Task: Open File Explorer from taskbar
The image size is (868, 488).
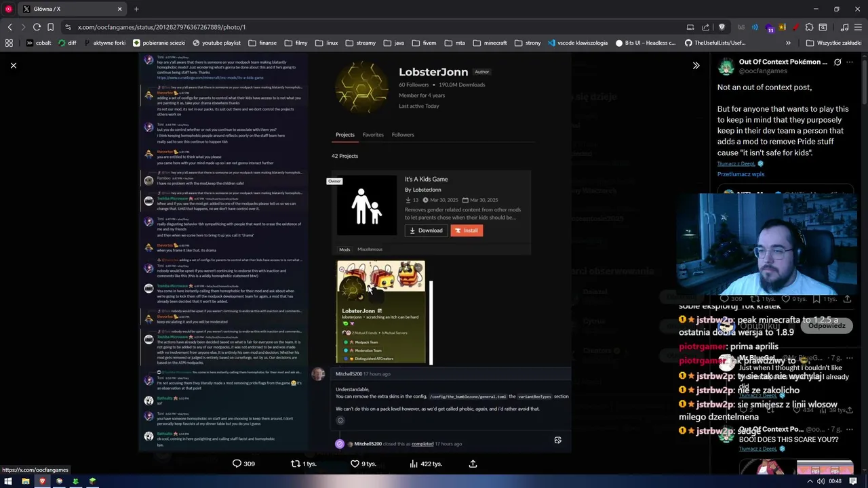Action: tap(25, 481)
